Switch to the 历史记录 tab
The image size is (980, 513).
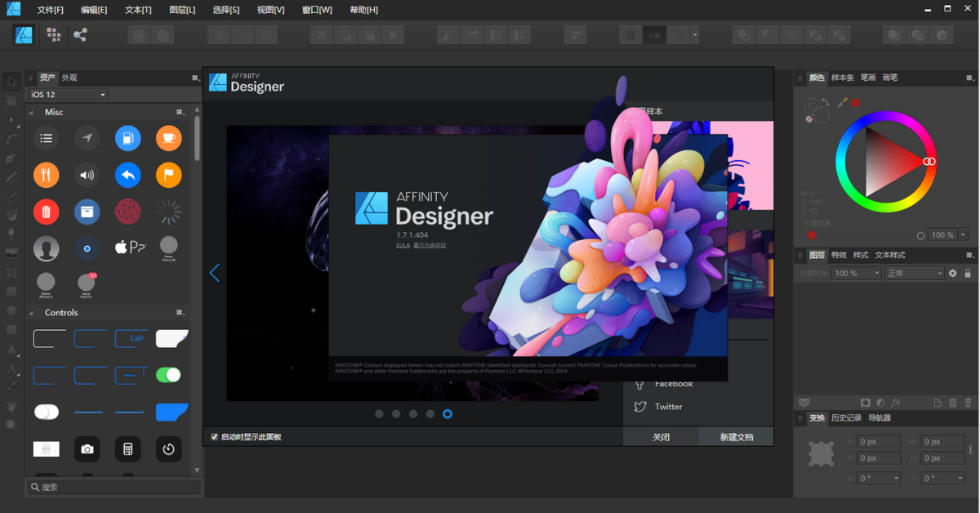coord(846,418)
